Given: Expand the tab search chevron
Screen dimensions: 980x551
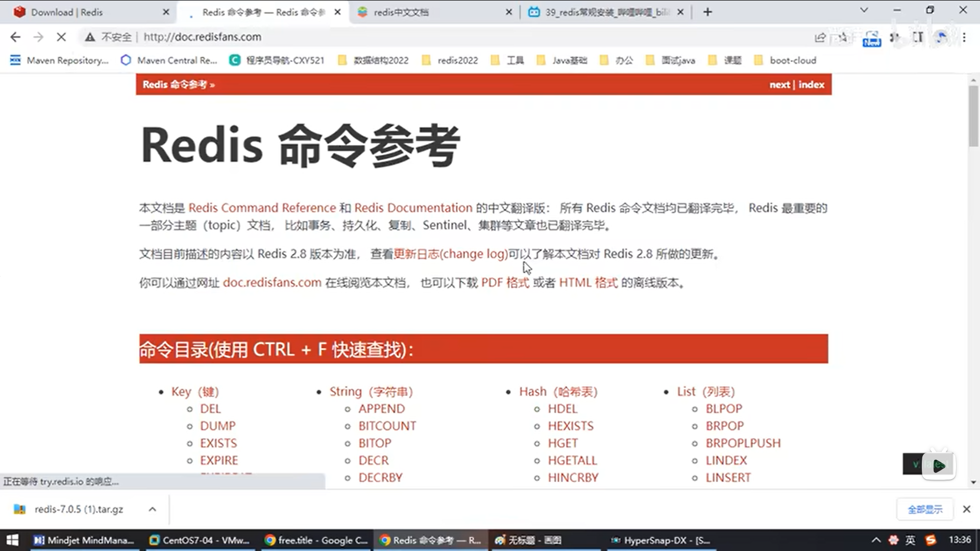Looking at the screenshot, I should tap(864, 10).
